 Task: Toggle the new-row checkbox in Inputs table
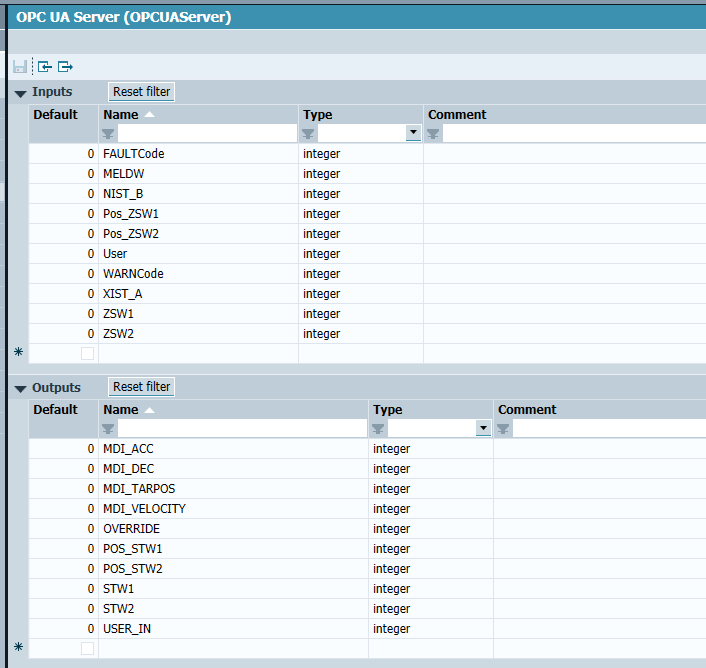87,353
